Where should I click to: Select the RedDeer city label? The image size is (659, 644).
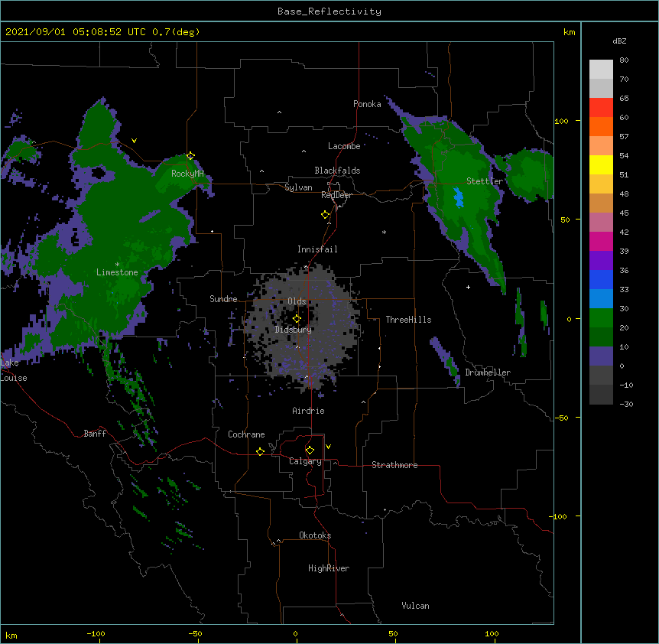(336, 195)
